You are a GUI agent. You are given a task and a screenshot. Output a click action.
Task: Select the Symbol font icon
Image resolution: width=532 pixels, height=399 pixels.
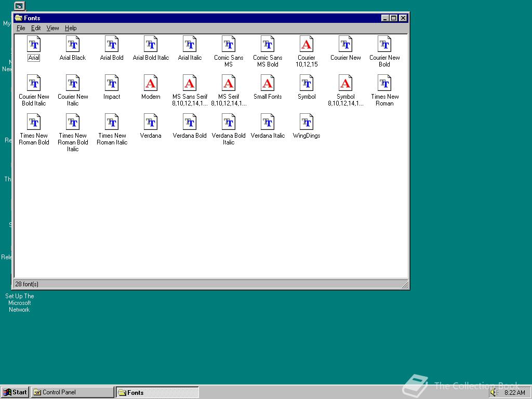[306, 83]
